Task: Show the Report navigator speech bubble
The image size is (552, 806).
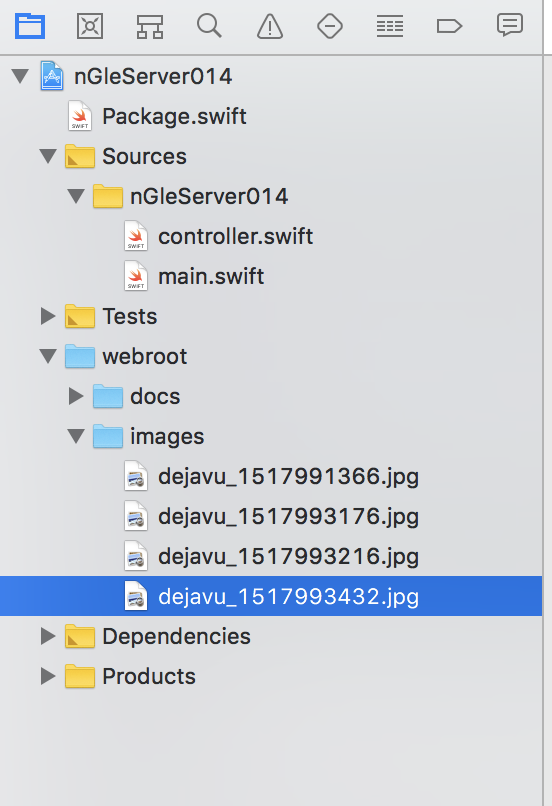Action: 510,25
